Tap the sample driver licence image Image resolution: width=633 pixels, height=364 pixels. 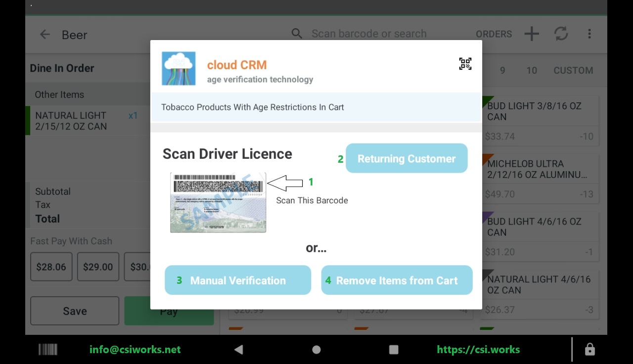coord(218,202)
